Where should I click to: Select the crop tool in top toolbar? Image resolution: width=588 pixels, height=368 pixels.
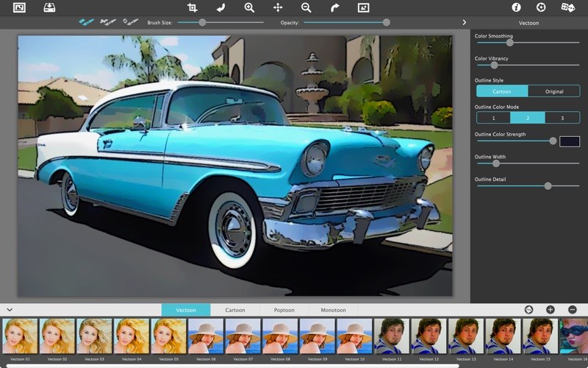pyautogui.click(x=193, y=7)
